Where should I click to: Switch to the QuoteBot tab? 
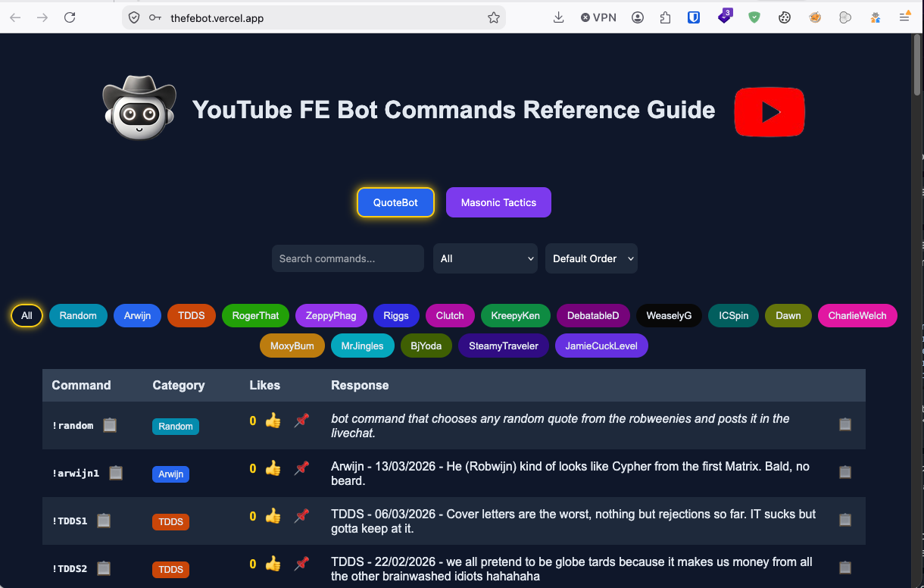click(395, 202)
